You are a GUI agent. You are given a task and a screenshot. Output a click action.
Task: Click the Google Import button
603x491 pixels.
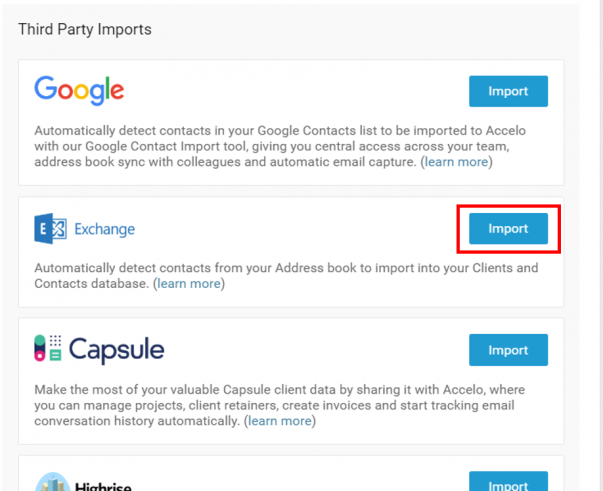[x=508, y=91]
